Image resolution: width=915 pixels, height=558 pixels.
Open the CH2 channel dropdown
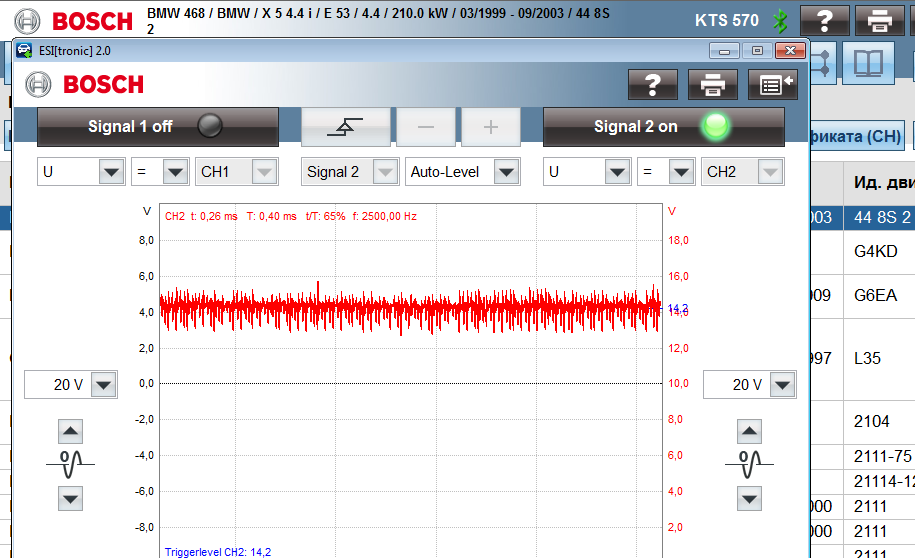pos(742,172)
